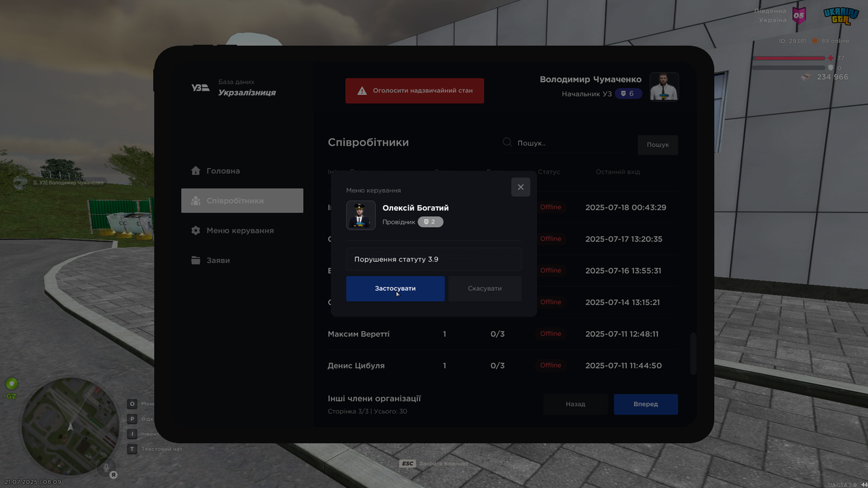Go to the previous page with Назад
The image size is (868, 488).
[575, 404]
